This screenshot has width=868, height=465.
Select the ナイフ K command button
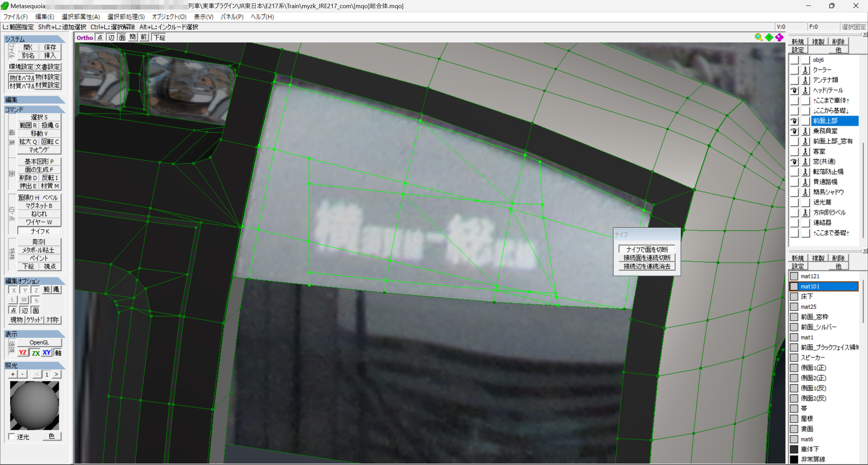[39, 231]
